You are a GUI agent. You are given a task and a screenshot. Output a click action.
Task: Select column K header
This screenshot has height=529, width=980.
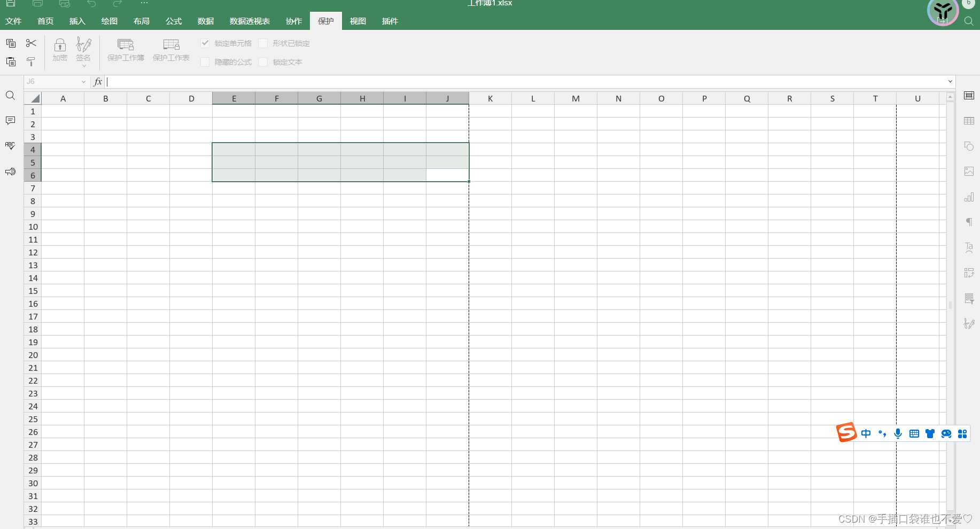pyautogui.click(x=490, y=98)
